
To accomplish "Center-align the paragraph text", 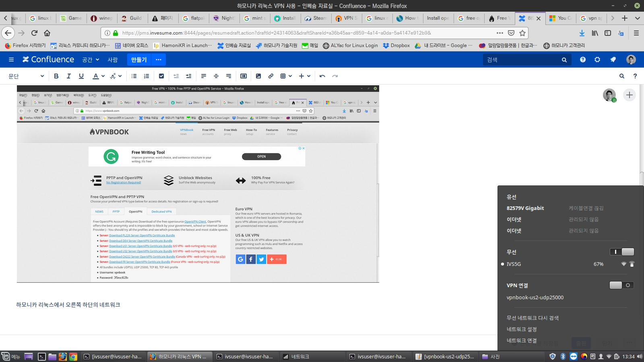I will coord(216,76).
